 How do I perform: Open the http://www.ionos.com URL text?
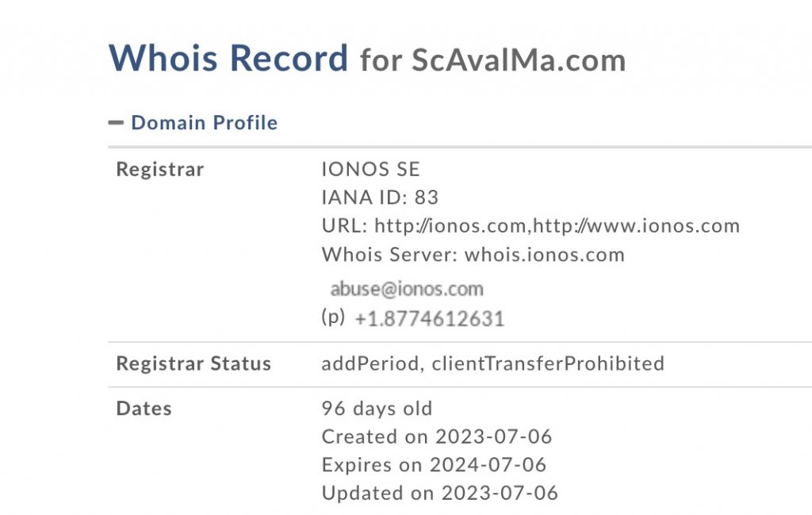click(x=637, y=226)
